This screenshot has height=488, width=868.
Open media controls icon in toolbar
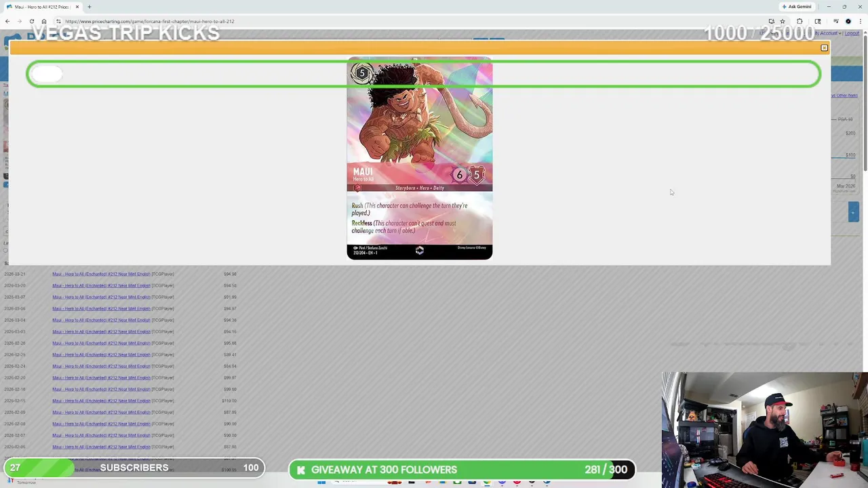[835, 21]
